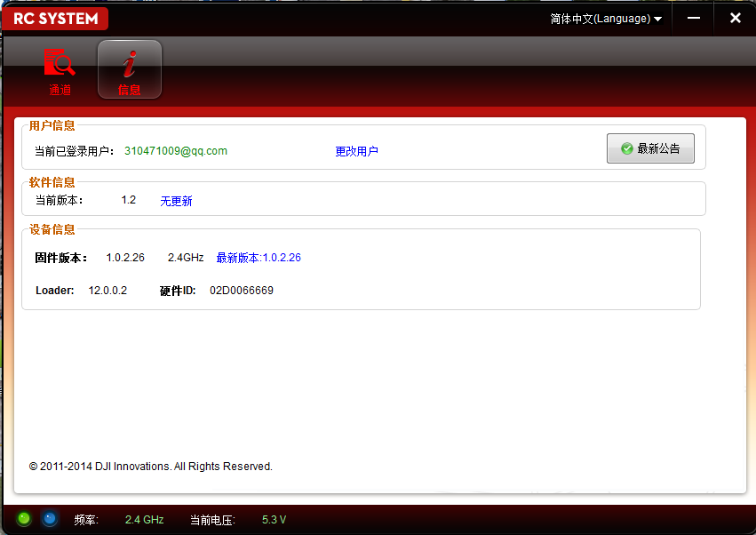Click the firmware version value 1.0.2.26
The height and width of the screenshot is (535, 756).
click(x=125, y=258)
